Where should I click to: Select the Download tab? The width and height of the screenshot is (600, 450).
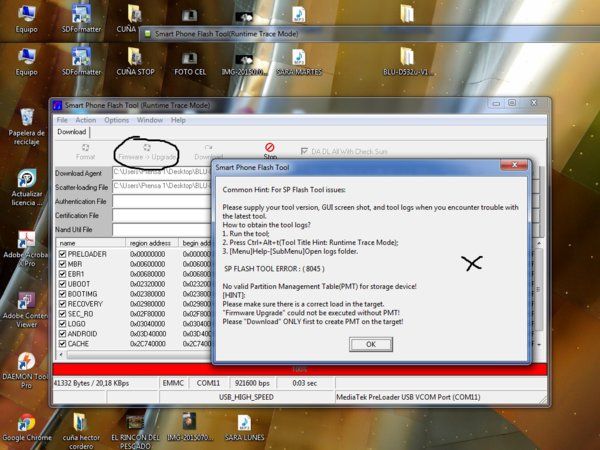(72, 132)
